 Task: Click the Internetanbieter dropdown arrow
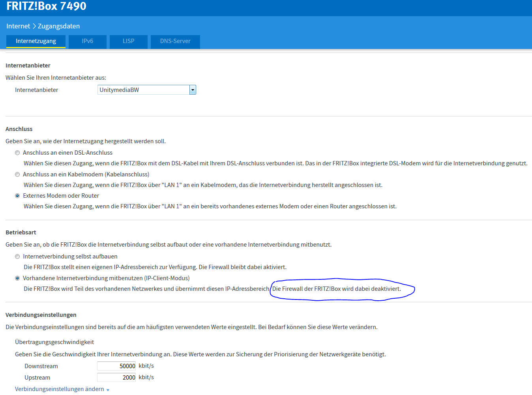pyautogui.click(x=193, y=90)
